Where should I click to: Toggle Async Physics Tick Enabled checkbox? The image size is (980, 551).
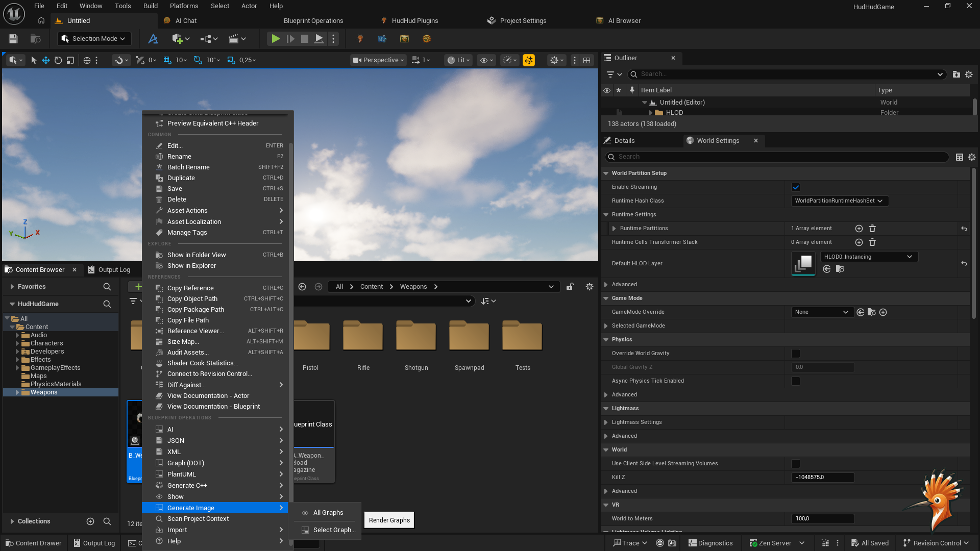(x=796, y=381)
